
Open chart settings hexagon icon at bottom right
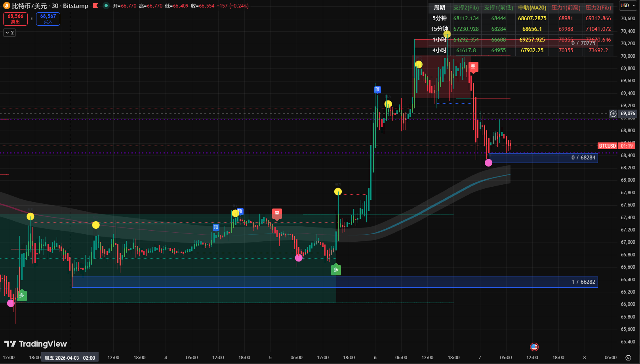628,358
